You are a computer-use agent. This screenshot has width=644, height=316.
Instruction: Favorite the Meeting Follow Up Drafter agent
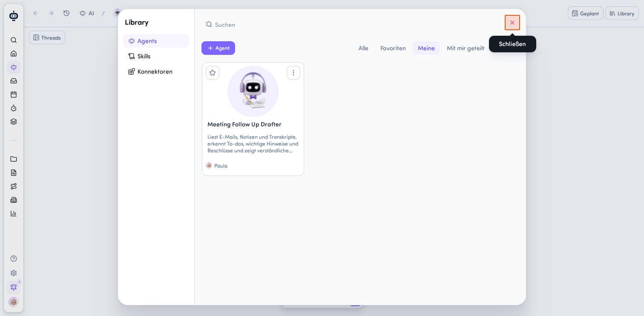click(213, 73)
